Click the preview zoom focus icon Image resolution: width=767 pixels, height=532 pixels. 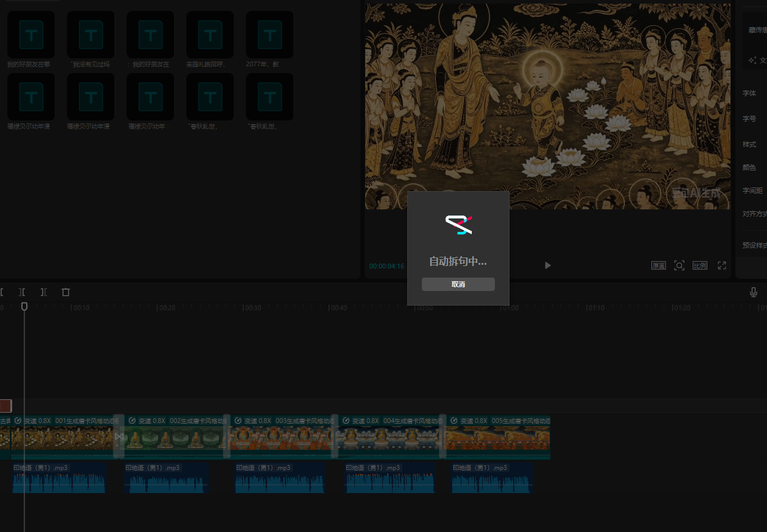pyautogui.click(x=679, y=265)
